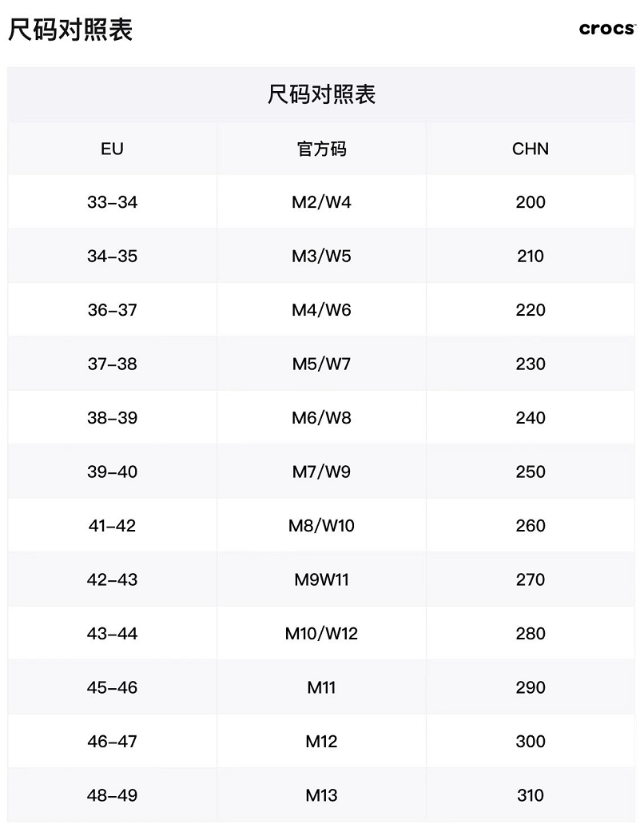
Task: Select the EU 37–38 cell
Action: pos(113,364)
